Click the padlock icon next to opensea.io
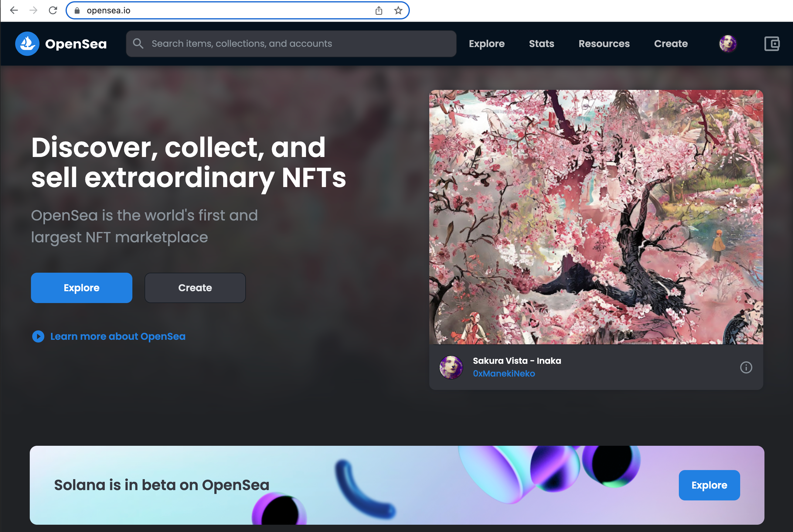793x532 pixels. pos(77,10)
